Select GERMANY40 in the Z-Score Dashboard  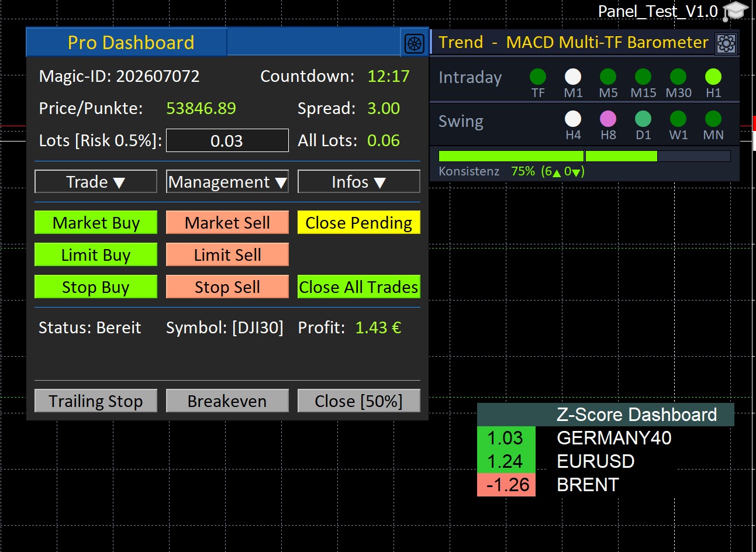click(x=614, y=438)
